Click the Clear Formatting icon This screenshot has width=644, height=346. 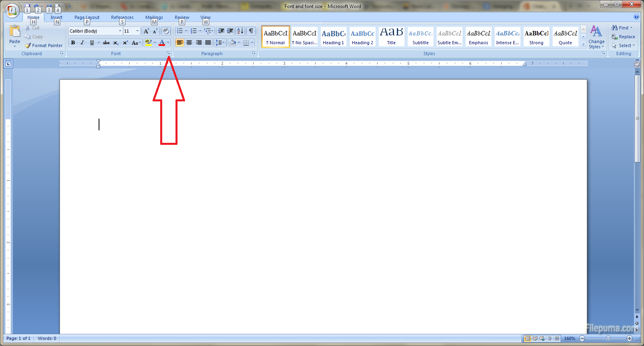[x=165, y=31]
